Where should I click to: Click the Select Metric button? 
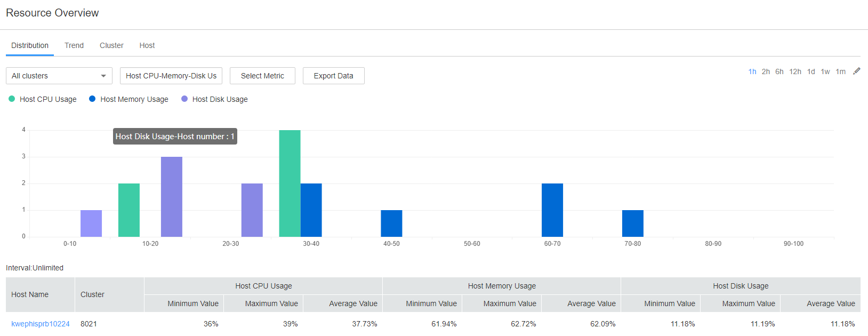pyautogui.click(x=262, y=76)
